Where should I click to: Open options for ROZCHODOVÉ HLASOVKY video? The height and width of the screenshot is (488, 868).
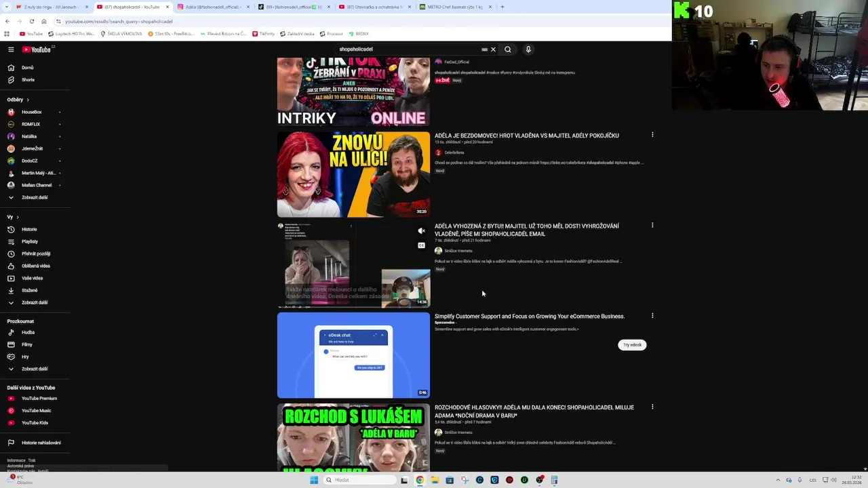652,407
